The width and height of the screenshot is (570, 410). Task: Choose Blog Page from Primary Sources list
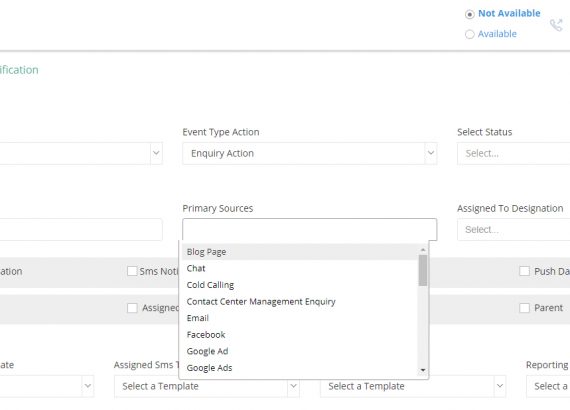pyautogui.click(x=300, y=252)
